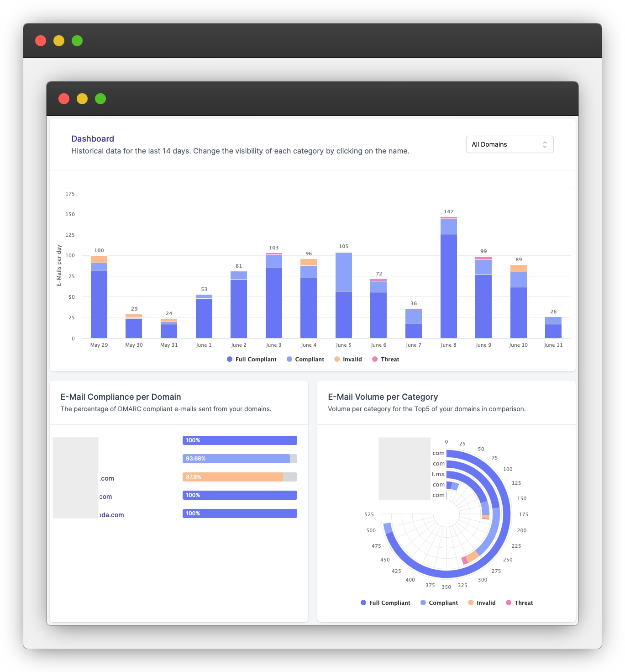Click the red close button of inner window

click(64, 99)
